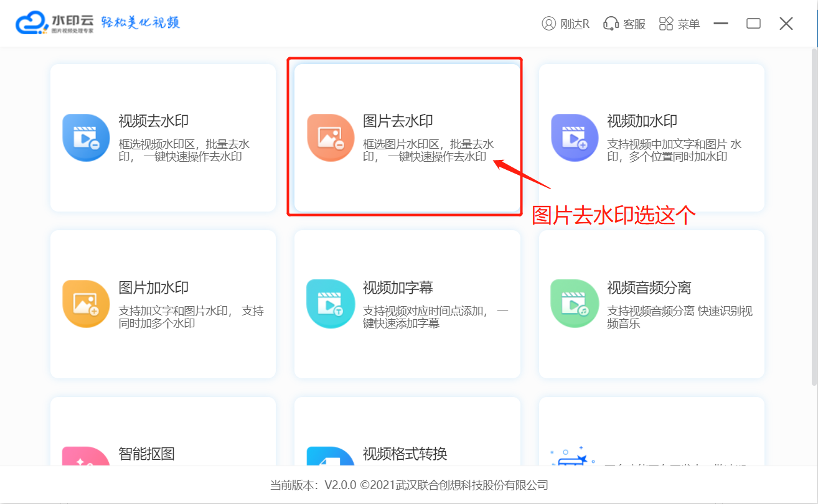The image size is (818, 504).
Task: Click the blue 视频格式转换 icon
Action: pyautogui.click(x=330, y=456)
